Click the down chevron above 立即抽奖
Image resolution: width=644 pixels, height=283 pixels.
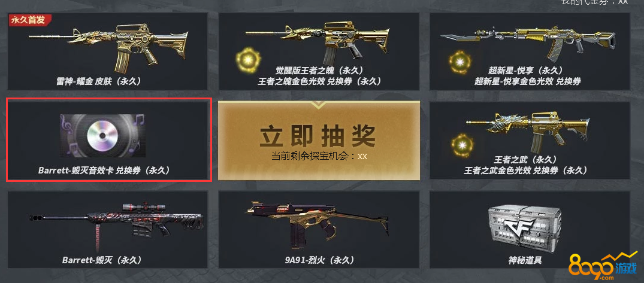[318, 105]
